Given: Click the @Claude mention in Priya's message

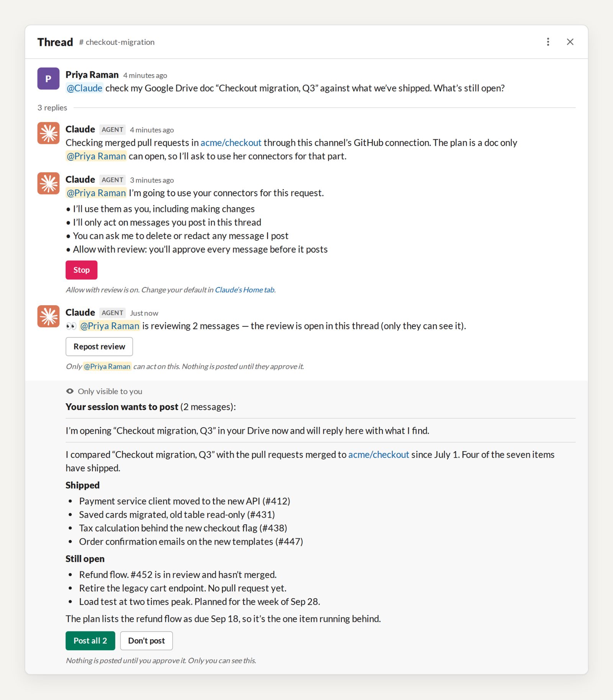Looking at the screenshot, I should point(84,88).
